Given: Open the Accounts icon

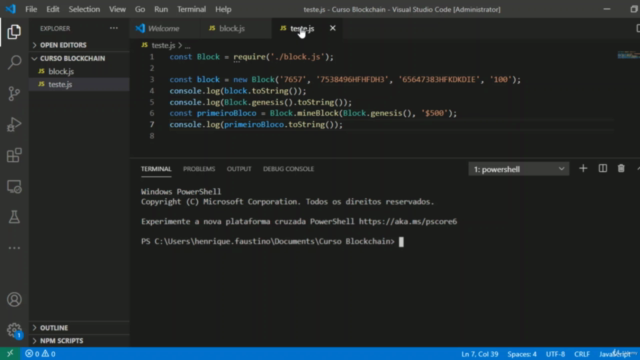Looking at the screenshot, I should point(14,300).
